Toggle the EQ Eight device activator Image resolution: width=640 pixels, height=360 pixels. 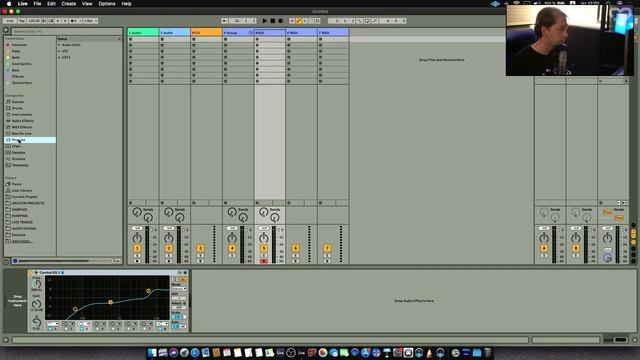coord(31,272)
